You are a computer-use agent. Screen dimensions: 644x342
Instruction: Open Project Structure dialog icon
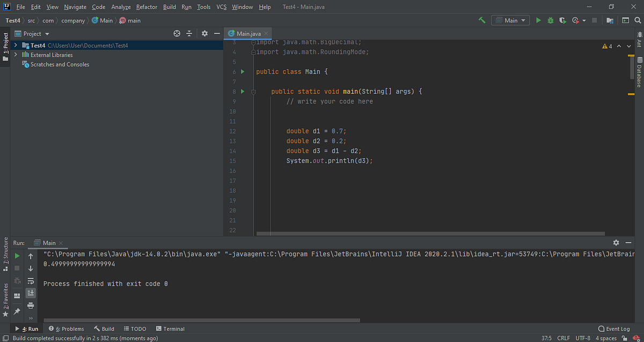click(610, 20)
